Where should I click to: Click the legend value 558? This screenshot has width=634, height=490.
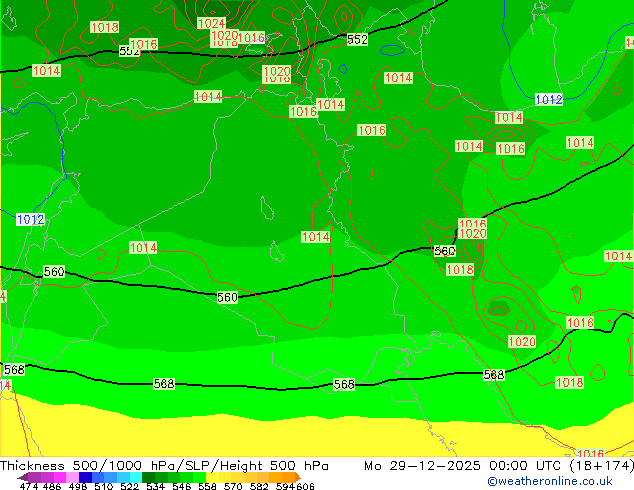pyautogui.click(x=207, y=486)
